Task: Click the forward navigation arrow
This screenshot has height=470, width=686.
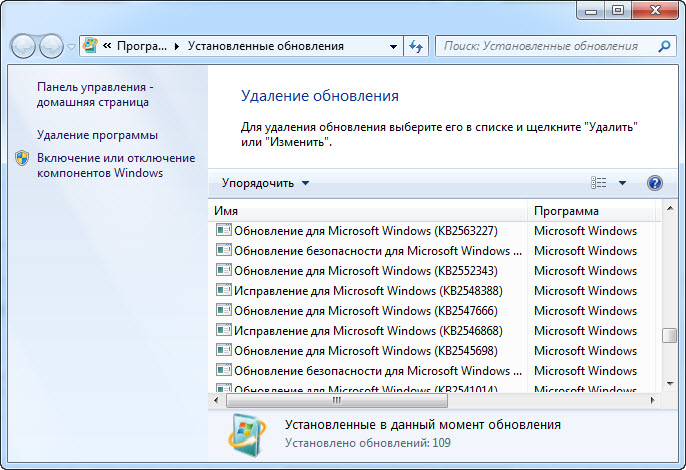Action: coord(50,46)
